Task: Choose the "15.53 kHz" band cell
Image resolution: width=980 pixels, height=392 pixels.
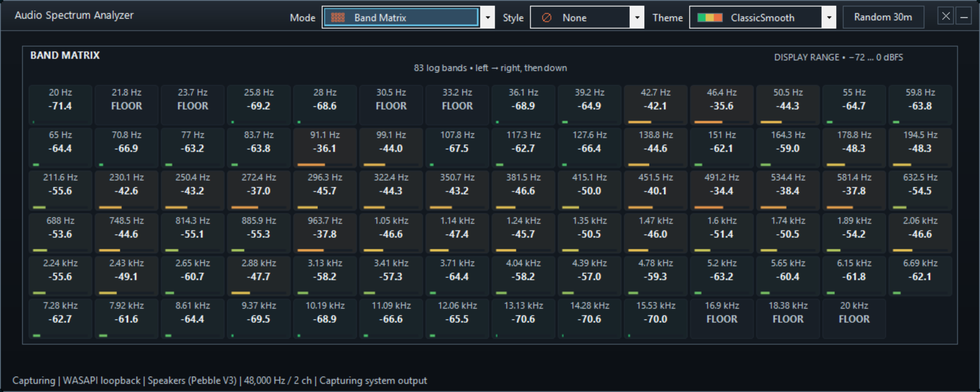Action: pyautogui.click(x=656, y=318)
